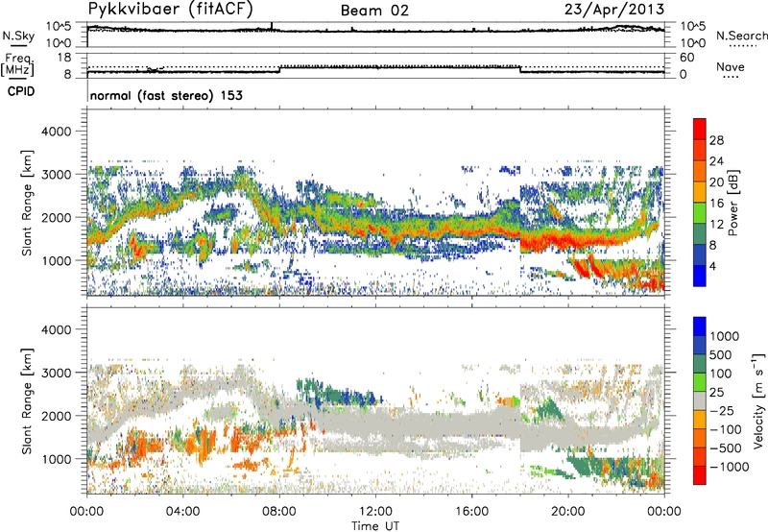This screenshot has height=532, width=768.
Task: Click the gray band of the velocity color bar
Action: pos(700,401)
